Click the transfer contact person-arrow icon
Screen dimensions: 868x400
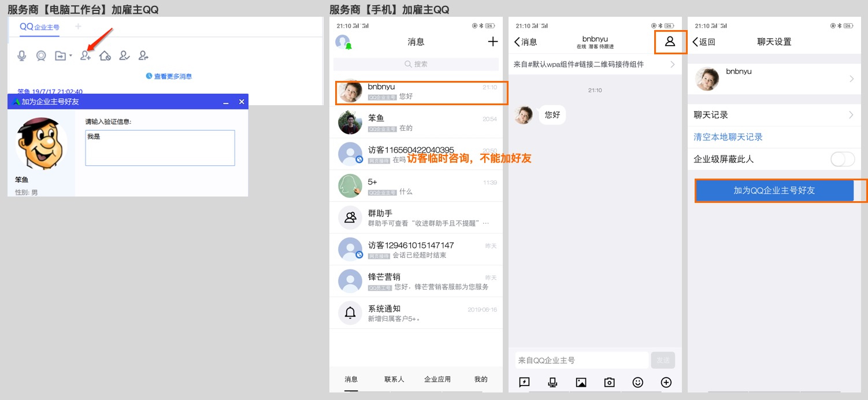click(x=143, y=55)
